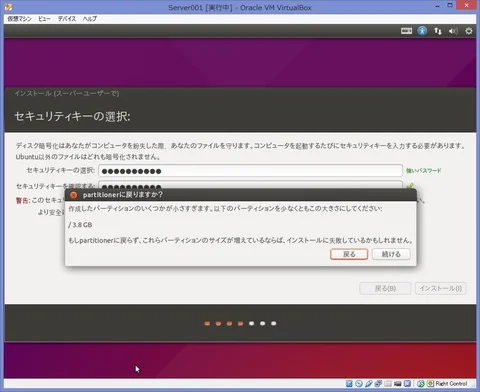Click the VirtualBox icon in title bar
Screen dimensions: 480x392
tap(8, 7)
